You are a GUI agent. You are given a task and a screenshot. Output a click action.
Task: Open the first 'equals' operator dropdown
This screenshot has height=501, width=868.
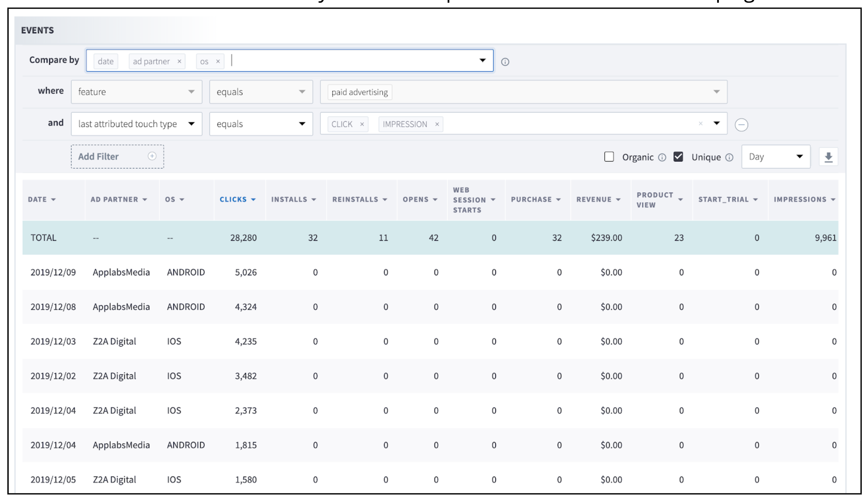click(261, 92)
